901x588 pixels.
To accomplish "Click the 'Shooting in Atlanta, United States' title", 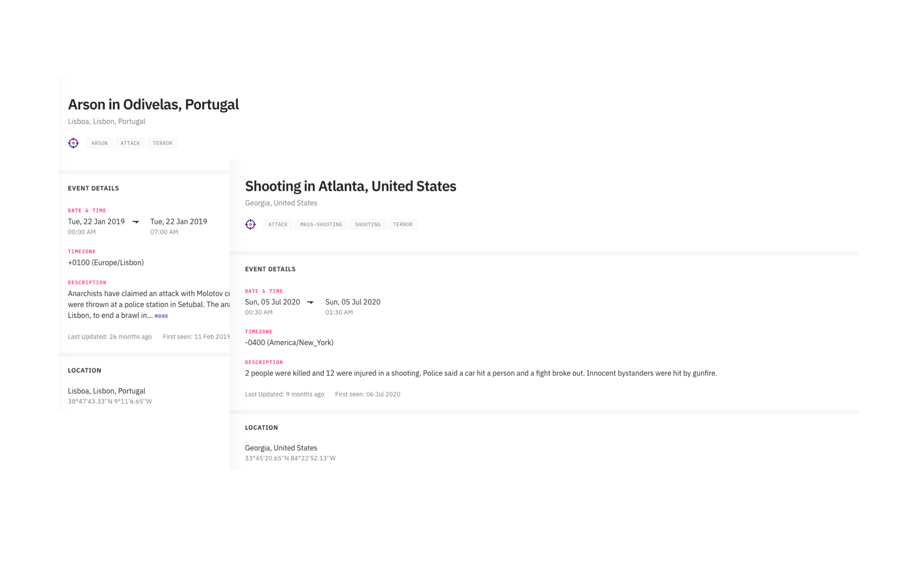I will [350, 186].
